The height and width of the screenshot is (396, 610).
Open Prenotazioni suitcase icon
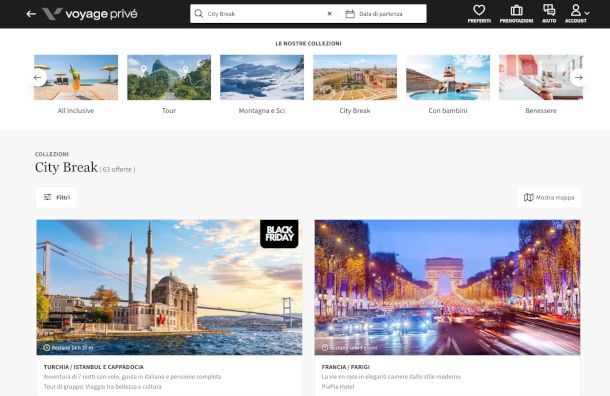point(516,14)
